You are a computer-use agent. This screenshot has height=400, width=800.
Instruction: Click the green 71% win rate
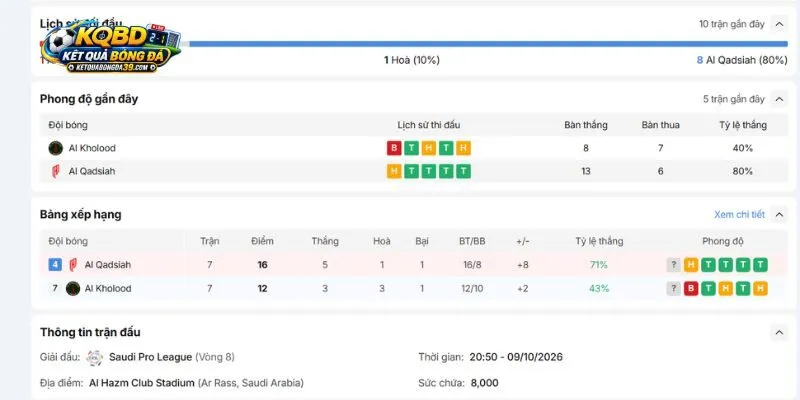pyautogui.click(x=599, y=265)
